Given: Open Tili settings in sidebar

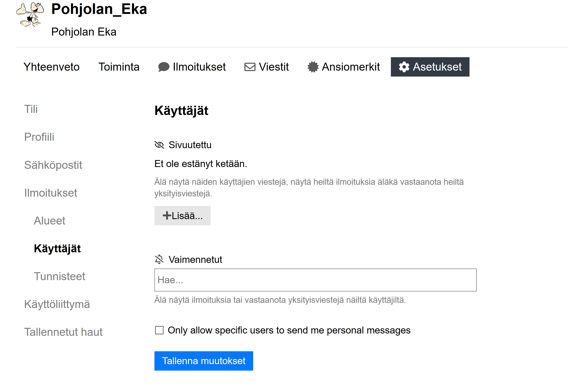Looking at the screenshot, I should point(31,109).
